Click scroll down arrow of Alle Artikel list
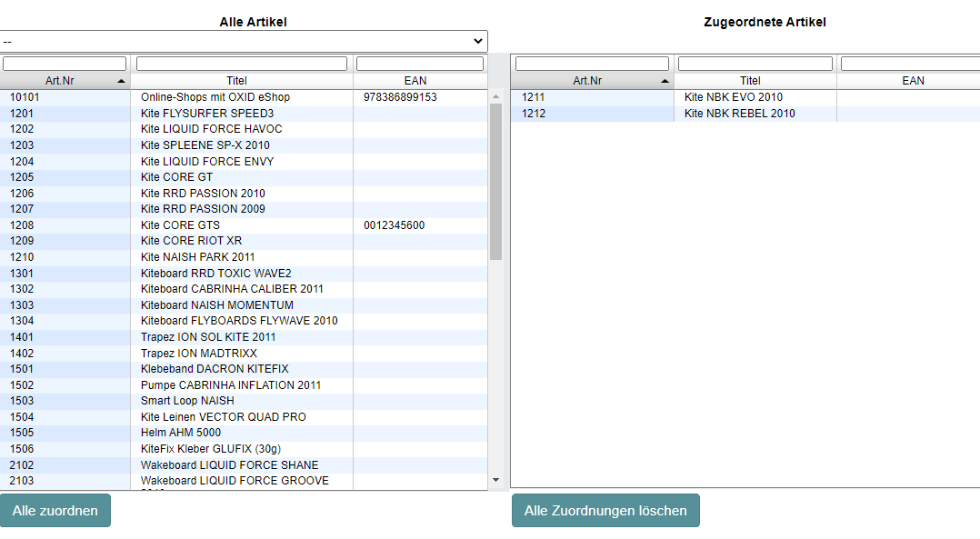Viewport: 980px width, 539px height. coord(495,480)
